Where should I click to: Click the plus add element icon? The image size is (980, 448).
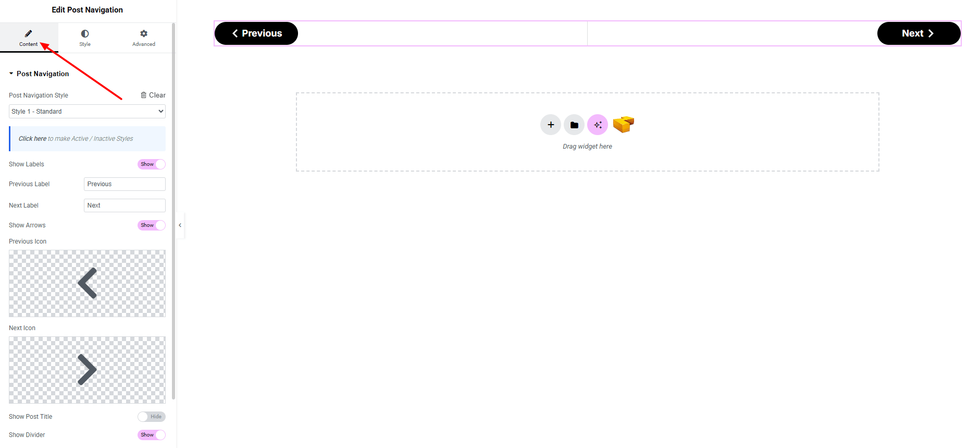[551, 125]
